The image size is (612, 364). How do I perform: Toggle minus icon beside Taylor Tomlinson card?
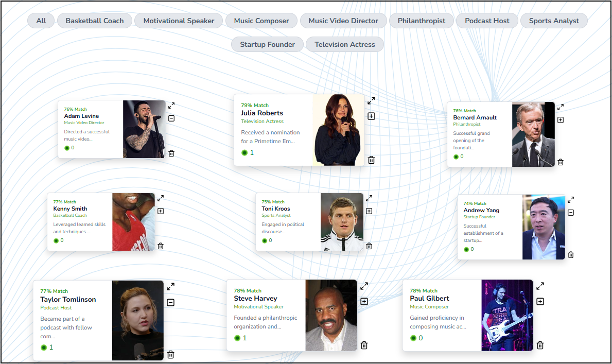171,303
